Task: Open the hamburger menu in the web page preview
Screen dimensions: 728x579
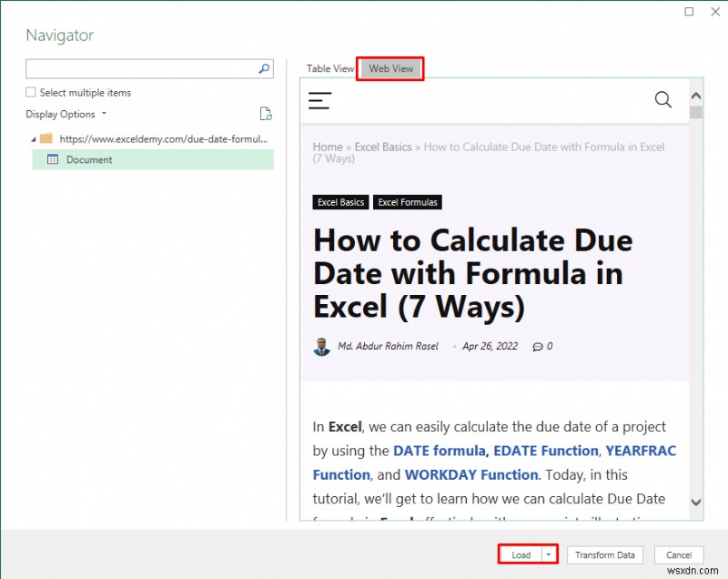Action: [319, 100]
